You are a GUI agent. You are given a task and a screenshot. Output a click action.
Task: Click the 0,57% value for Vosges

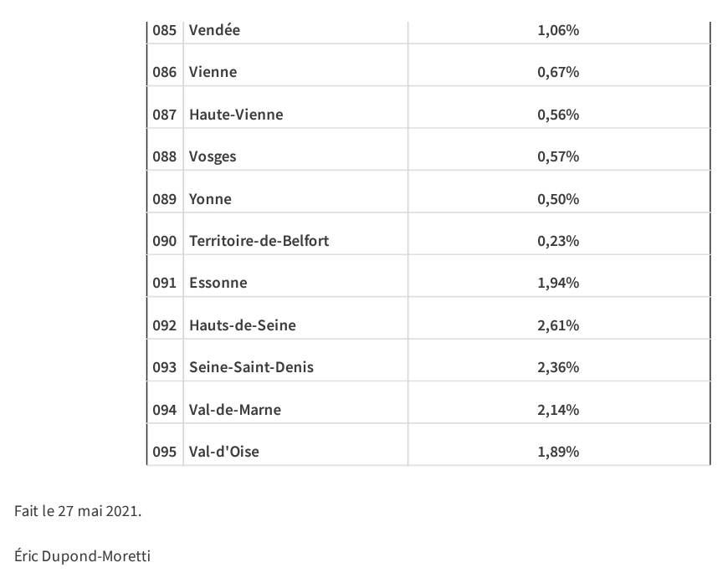[x=558, y=156]
